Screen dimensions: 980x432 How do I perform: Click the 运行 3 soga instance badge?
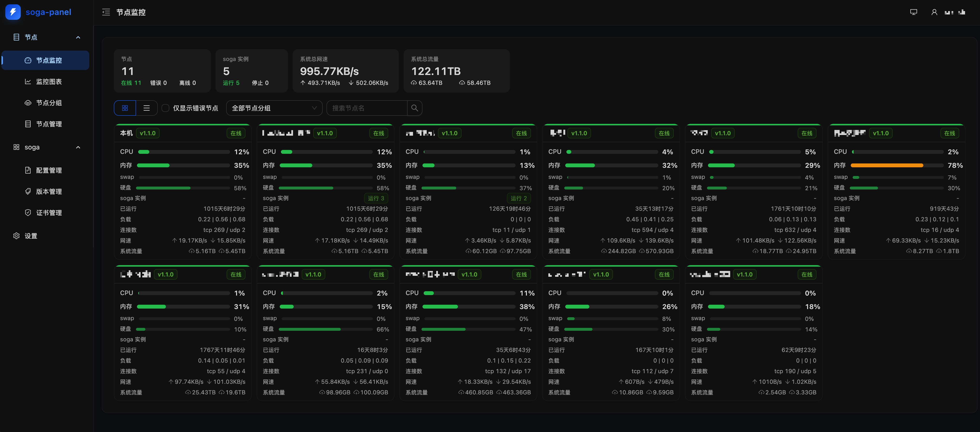coord(376,198)
